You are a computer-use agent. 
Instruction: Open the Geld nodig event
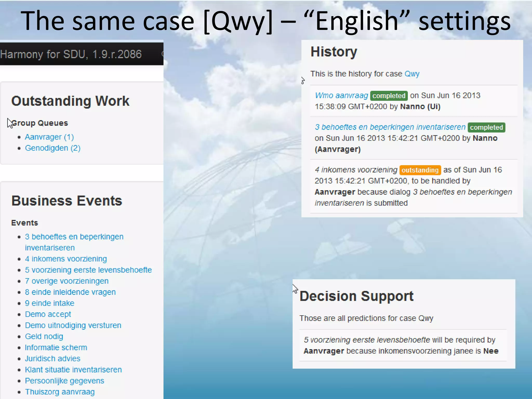pos(44,336)
